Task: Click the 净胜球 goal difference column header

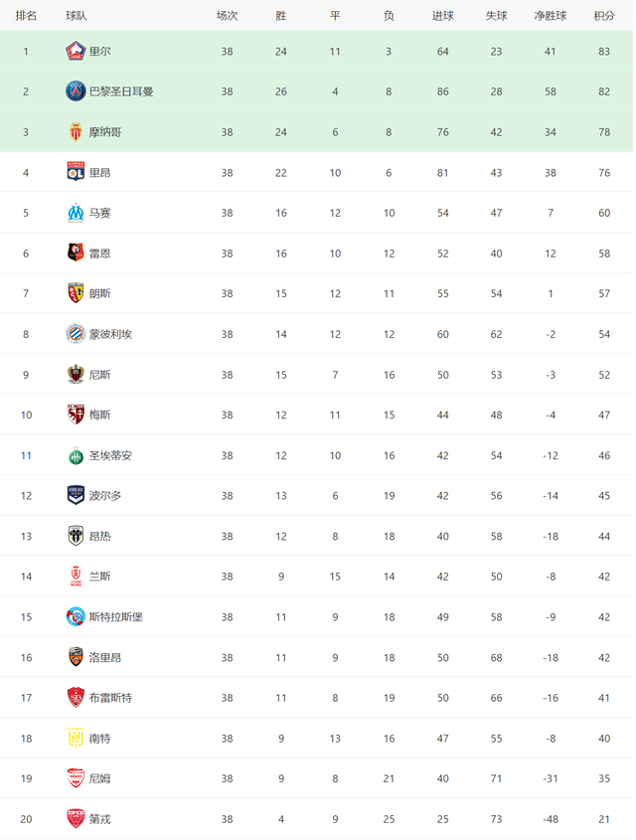Action: (550, 16)
